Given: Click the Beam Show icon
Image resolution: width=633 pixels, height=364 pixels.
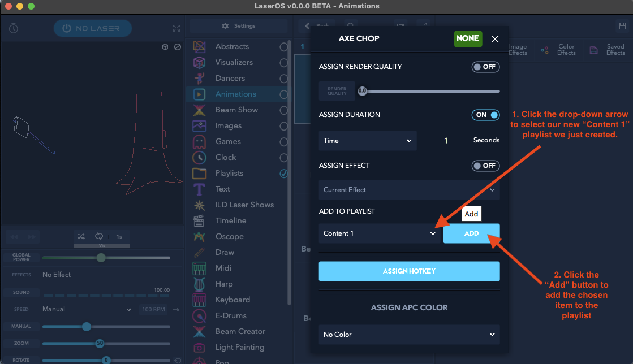Looking at the screenshot, I should pyautogui.click(x=199, y=110).
